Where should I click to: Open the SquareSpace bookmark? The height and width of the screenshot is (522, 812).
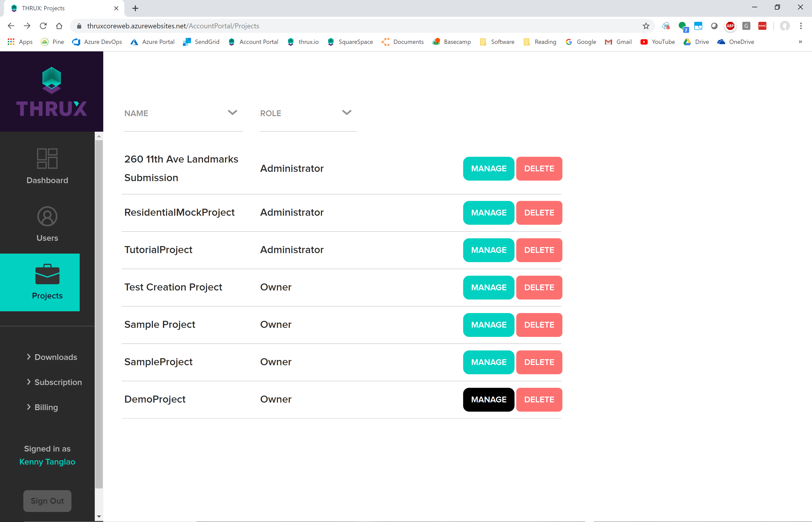click(x=350, y=42)
